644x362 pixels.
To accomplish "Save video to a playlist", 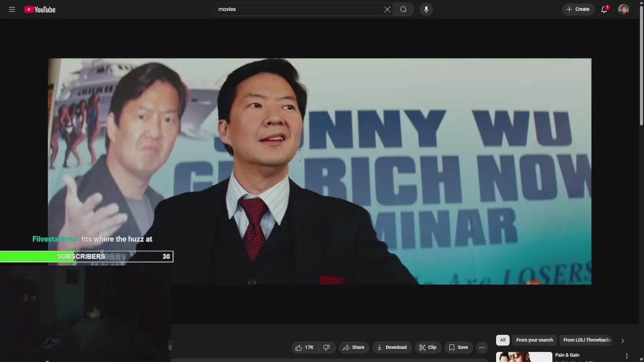I will click(x=458, y=347).
